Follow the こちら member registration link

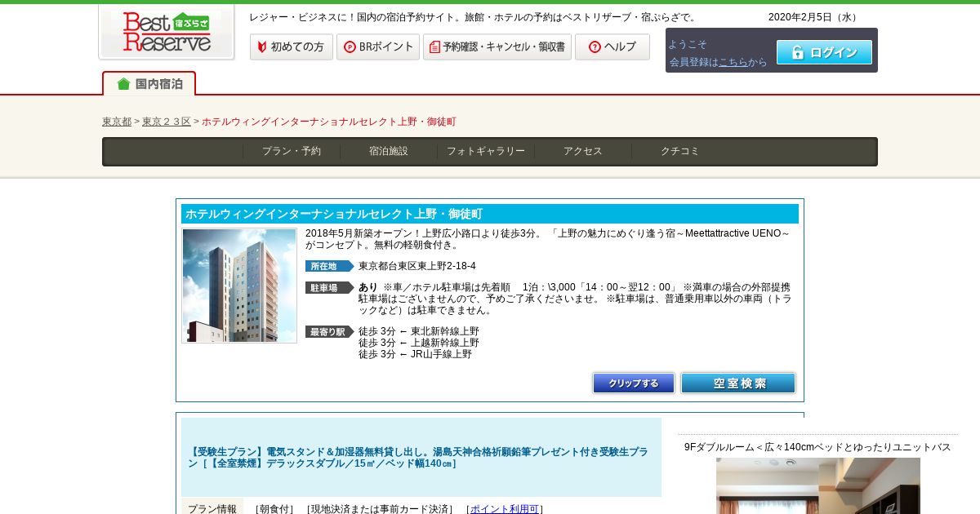click(733, 62)
